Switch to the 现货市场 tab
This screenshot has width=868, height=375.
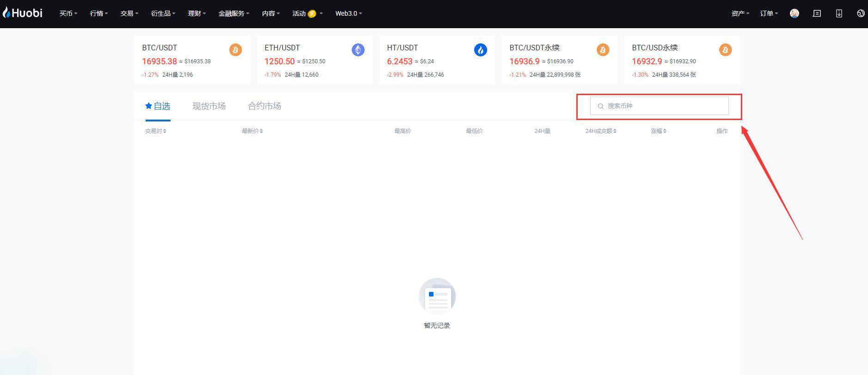tap(209, 106)
